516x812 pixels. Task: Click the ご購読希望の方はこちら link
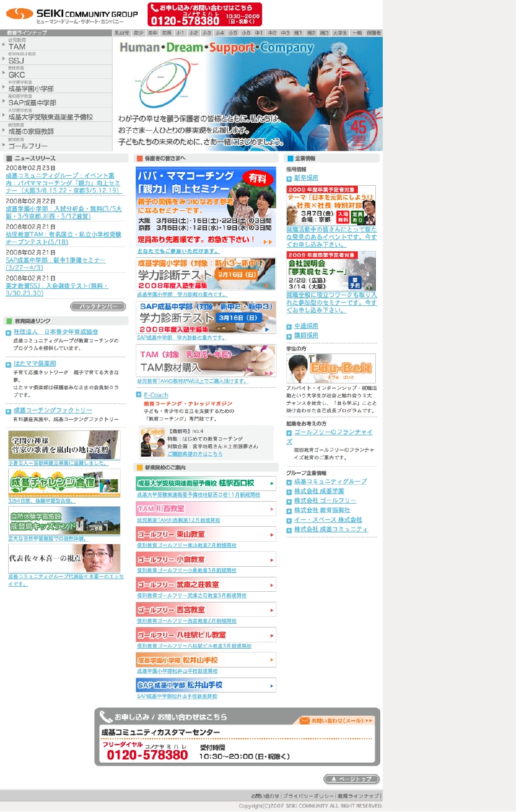195,454
